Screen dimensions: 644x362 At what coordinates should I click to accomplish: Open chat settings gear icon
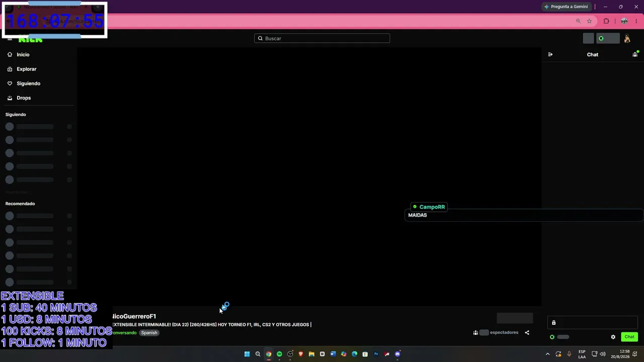[613, 337]
